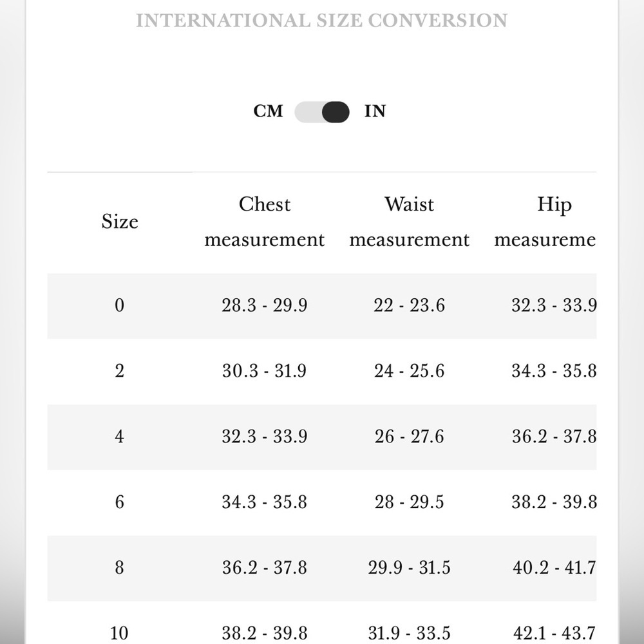Click hip value 42.1 - 43.7
The width and height of the screenshot is (644, 644).
[554, 633]
